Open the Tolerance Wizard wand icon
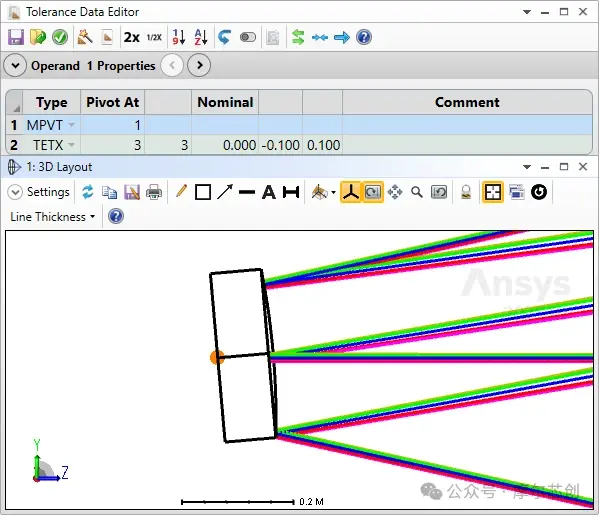The width and height of the screenshot is (599, 515). 84,37
